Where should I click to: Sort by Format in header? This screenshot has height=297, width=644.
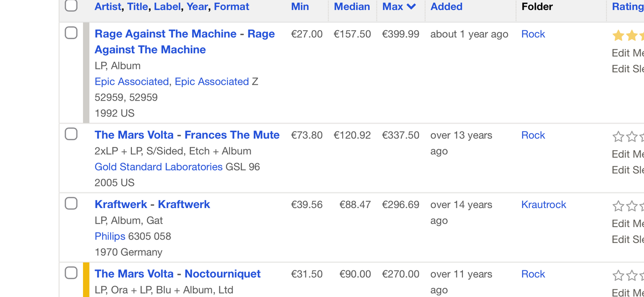coord(231,7)
